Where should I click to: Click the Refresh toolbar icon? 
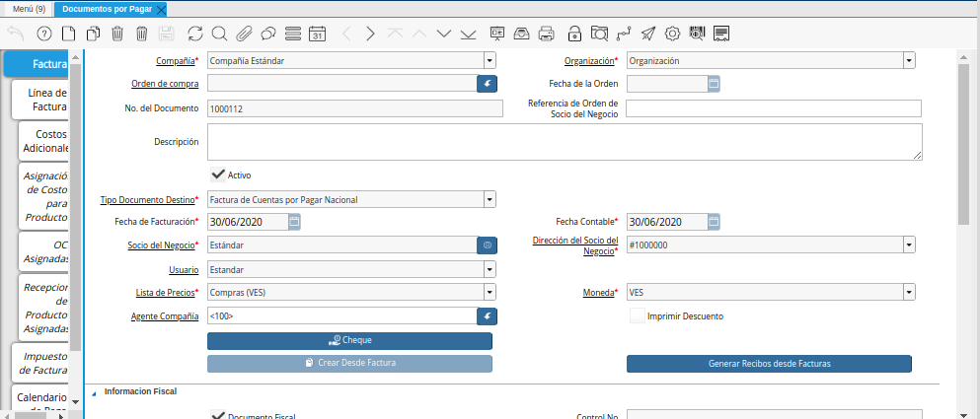(194, 34)
